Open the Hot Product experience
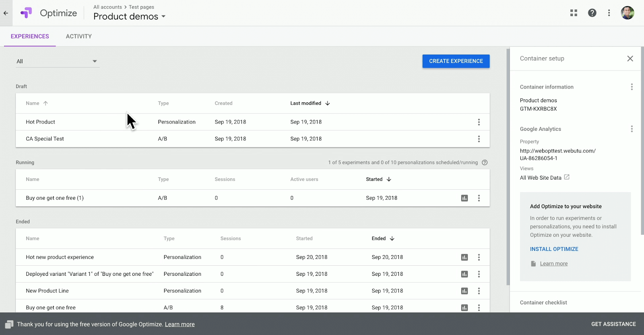 coord(40,122)
